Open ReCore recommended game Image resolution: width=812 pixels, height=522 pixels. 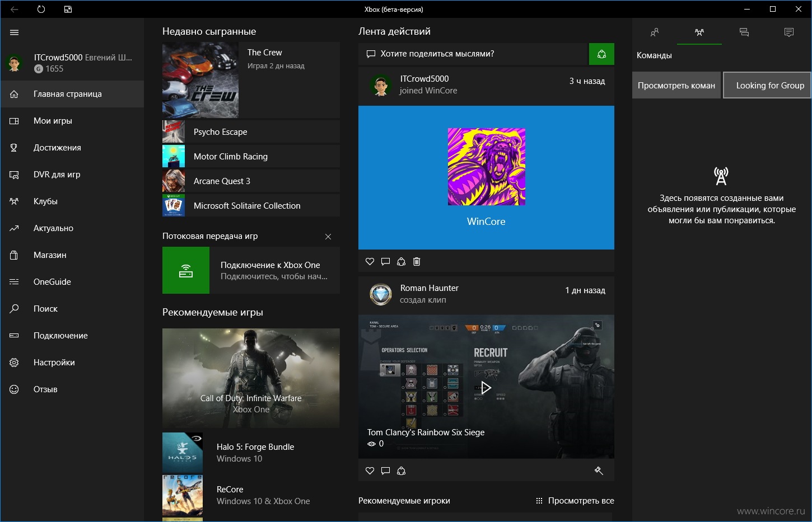click(251, 495)
